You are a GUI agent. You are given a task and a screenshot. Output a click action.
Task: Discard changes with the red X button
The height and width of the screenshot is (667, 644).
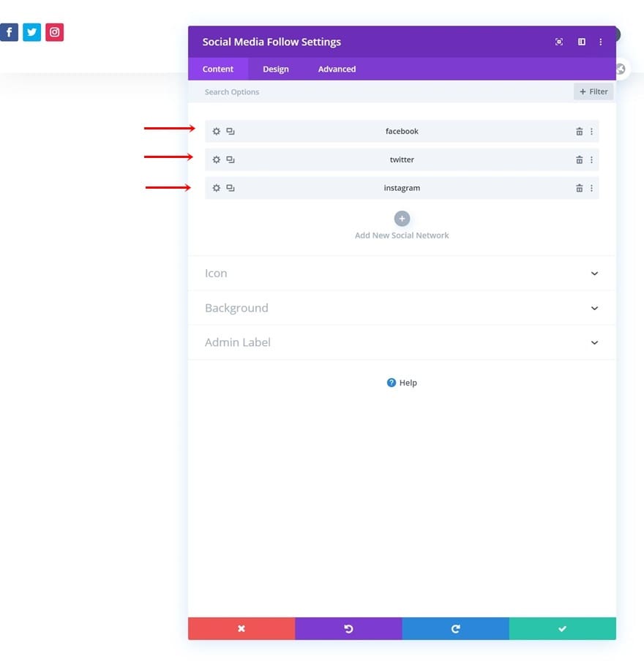pos(241,628)
